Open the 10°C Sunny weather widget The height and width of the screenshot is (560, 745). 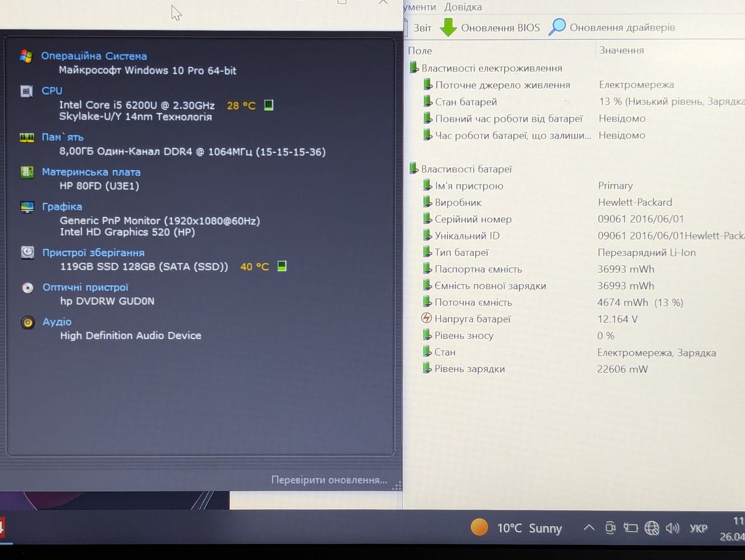click(517, 528)
